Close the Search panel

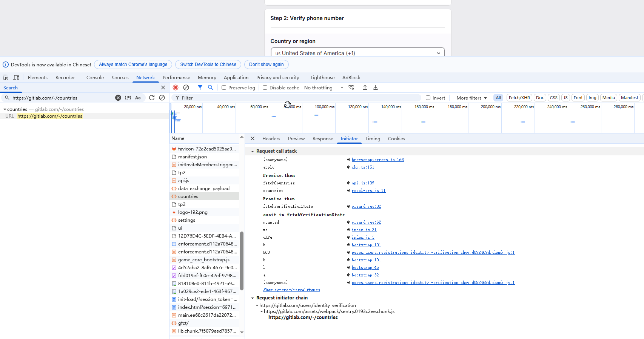click(x=163, y=87)
